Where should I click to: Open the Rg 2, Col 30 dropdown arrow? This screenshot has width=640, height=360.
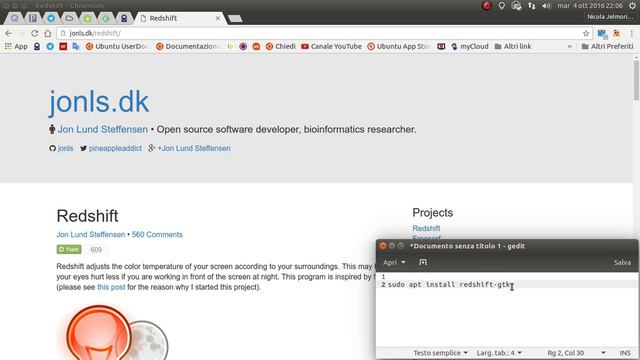coord(603,353)
